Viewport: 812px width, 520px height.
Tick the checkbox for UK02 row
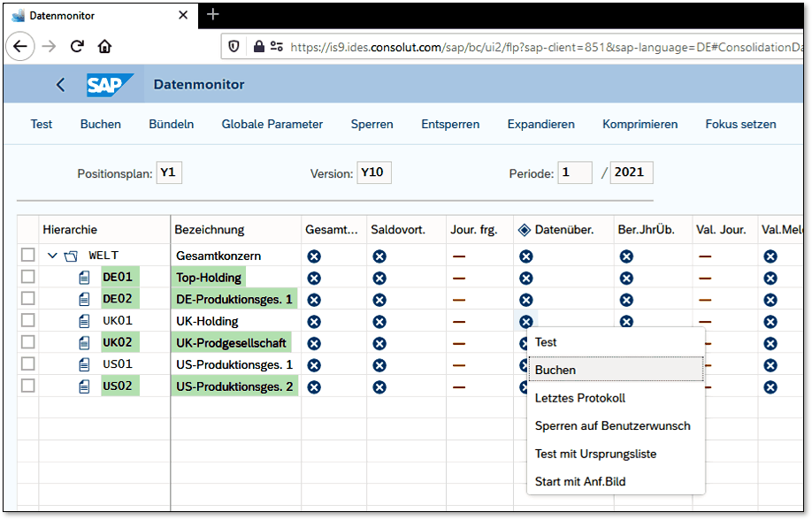pos(28,342)
